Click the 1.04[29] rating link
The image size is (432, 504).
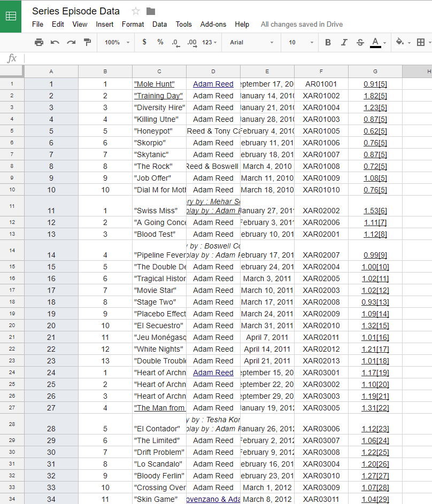(375, 499)
